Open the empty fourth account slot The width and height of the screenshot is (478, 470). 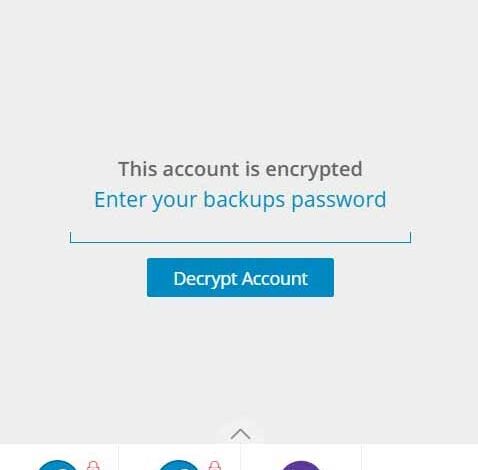pos(420,457)
